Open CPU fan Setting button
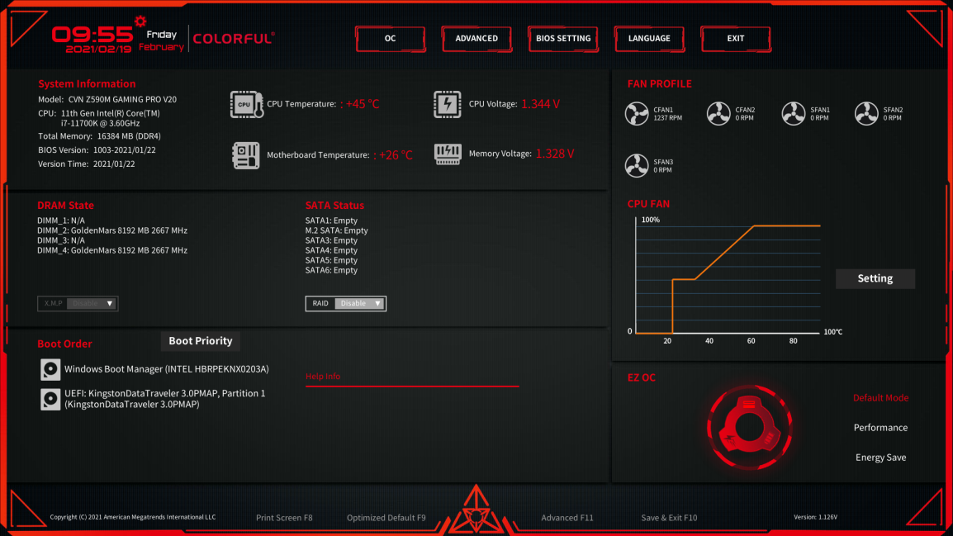Viewport: 954px width, 537px height. tap(875, 279)
